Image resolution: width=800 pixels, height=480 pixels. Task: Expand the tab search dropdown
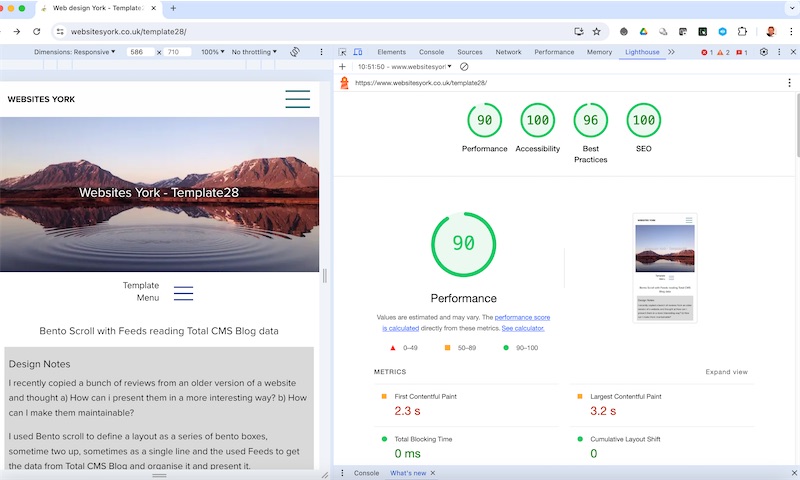[792, 8]
